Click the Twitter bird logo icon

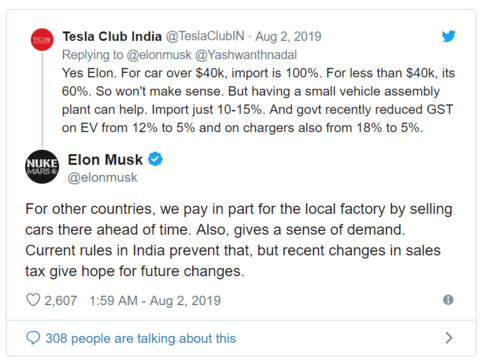449,36
